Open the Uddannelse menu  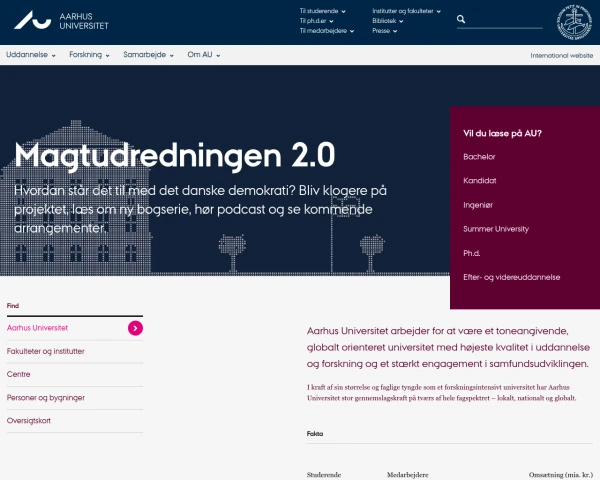[x=31, y=55]
